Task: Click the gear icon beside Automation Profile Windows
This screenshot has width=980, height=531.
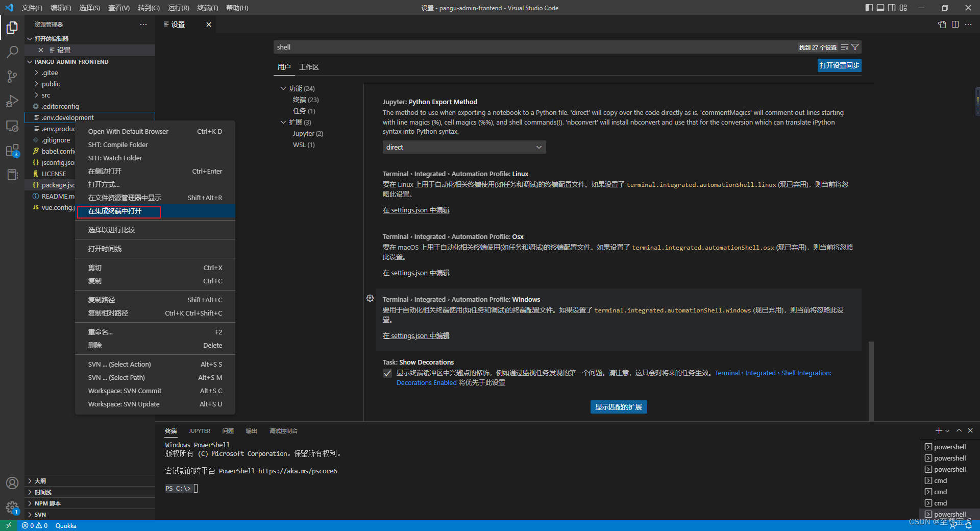Action: [x=370, y=298]
